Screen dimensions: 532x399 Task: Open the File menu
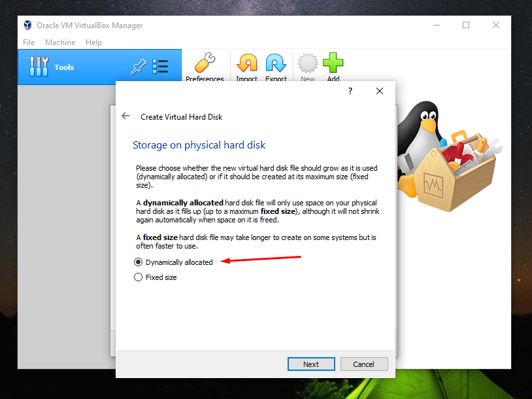[x=29, y=43]
